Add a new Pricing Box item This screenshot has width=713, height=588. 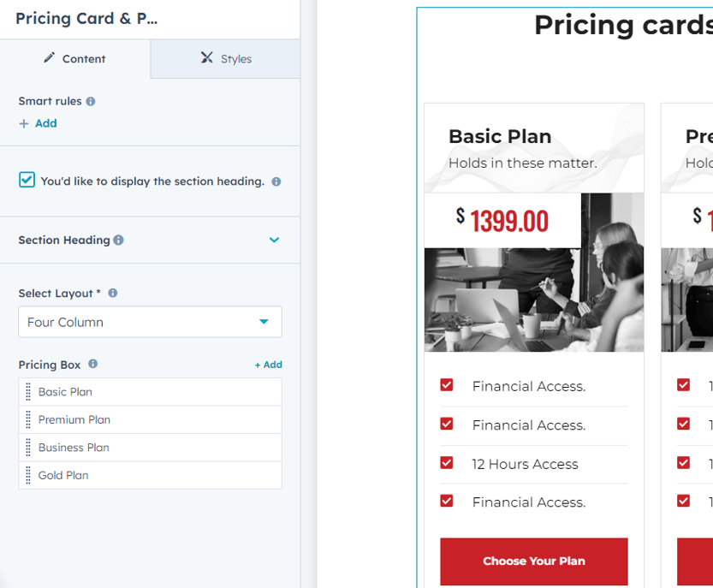[x=268, y=365]
